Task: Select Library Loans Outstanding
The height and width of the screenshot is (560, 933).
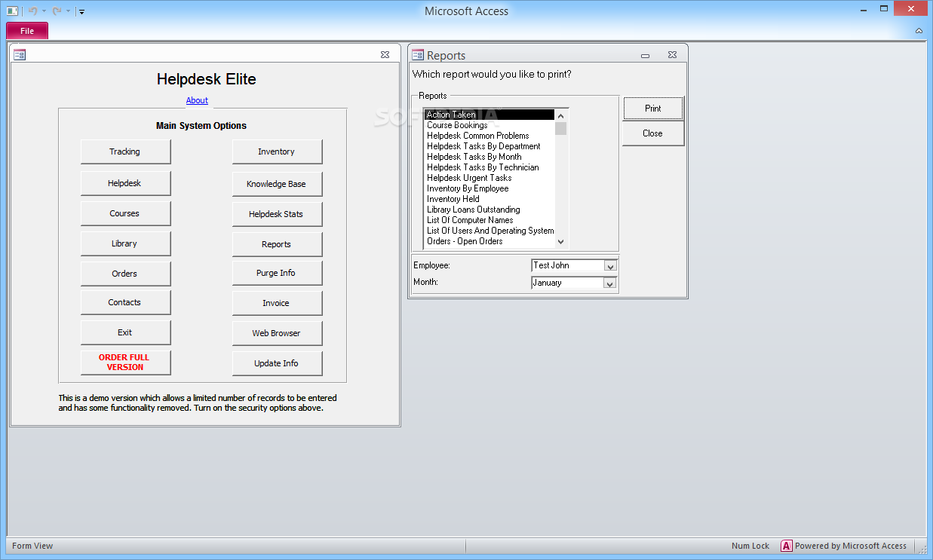Action: tap(490, 210)
